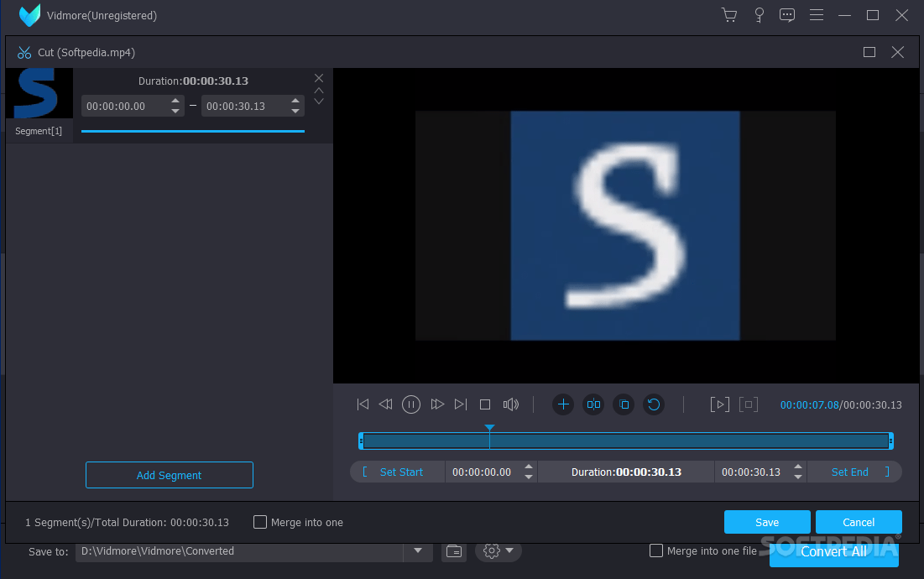
Task: Check the Merge into one file option
Action: click(655, 550)
